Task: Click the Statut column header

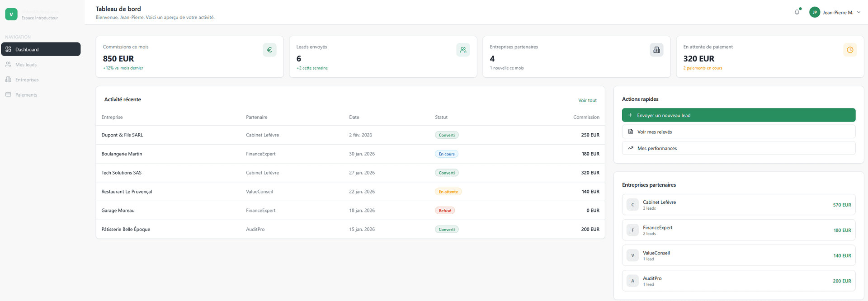Action: (x=441, y=117)
